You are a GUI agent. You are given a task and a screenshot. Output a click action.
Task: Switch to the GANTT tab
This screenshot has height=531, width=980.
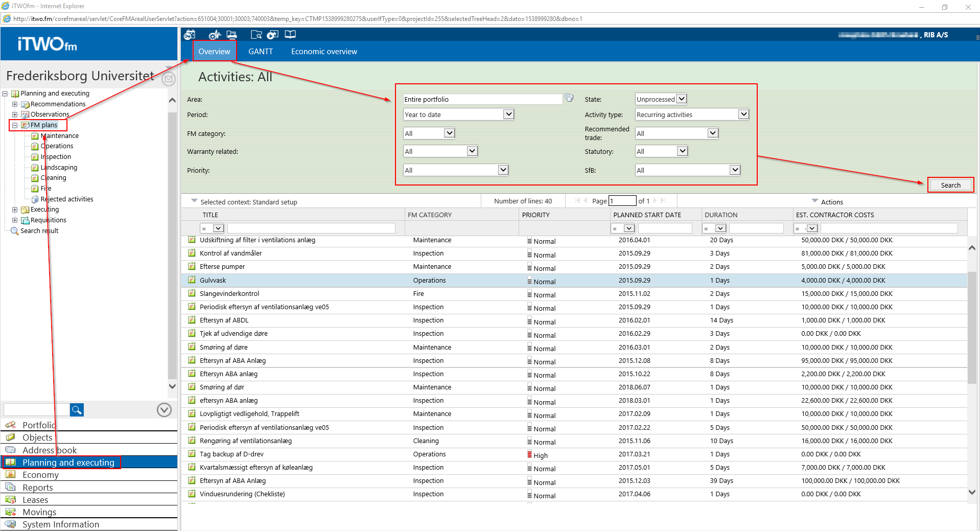click(261, 51)
